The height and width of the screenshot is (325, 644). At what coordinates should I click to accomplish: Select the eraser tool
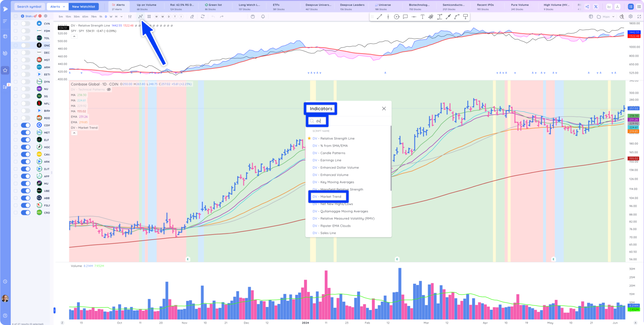(192, 17)
